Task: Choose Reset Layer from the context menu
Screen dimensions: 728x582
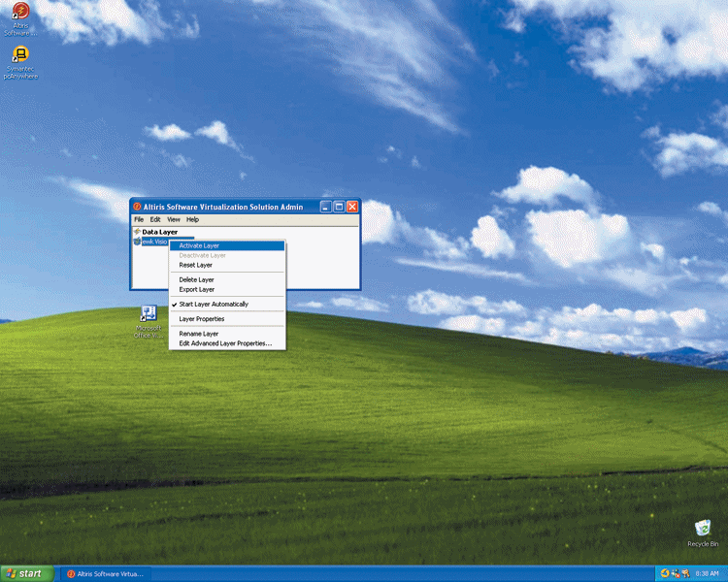Action: pos(227,265)
